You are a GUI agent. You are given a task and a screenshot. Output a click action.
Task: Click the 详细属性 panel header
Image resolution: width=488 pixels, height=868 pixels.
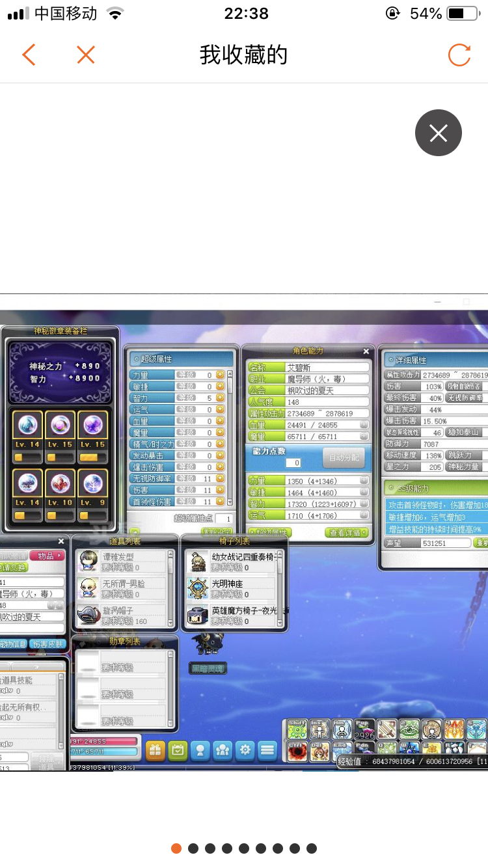click(435, 360)
